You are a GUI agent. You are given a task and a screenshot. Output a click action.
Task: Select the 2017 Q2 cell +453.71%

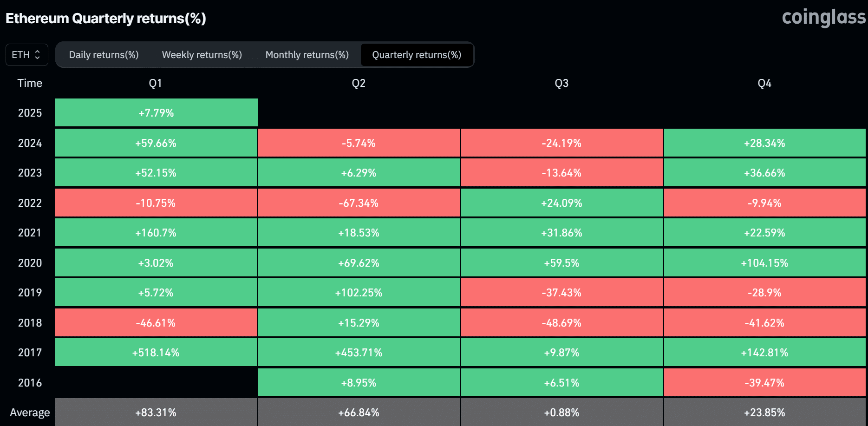(359, 352)
